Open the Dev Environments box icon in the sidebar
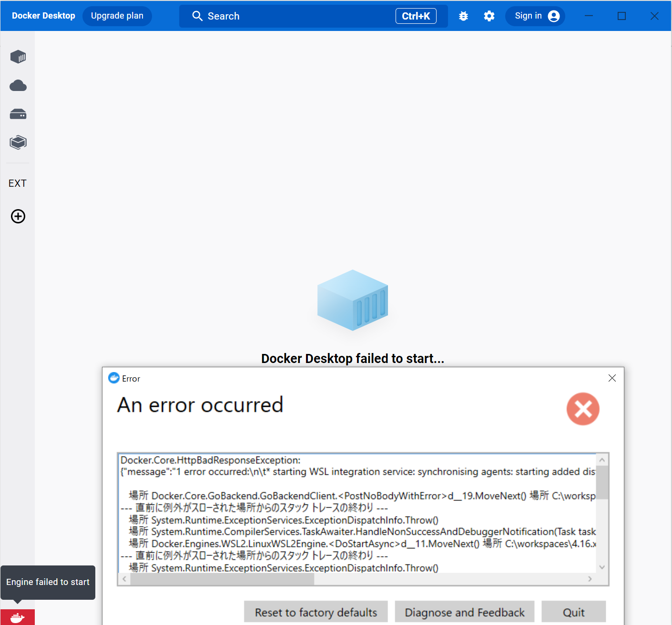This screenshot has height=625, width=672. pos(18,142)
